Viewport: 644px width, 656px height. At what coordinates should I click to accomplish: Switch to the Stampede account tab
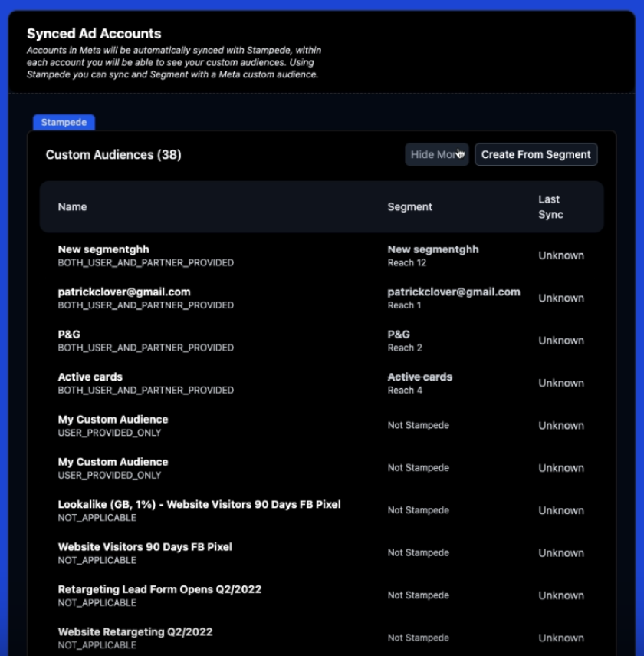(x=64, y=123)
